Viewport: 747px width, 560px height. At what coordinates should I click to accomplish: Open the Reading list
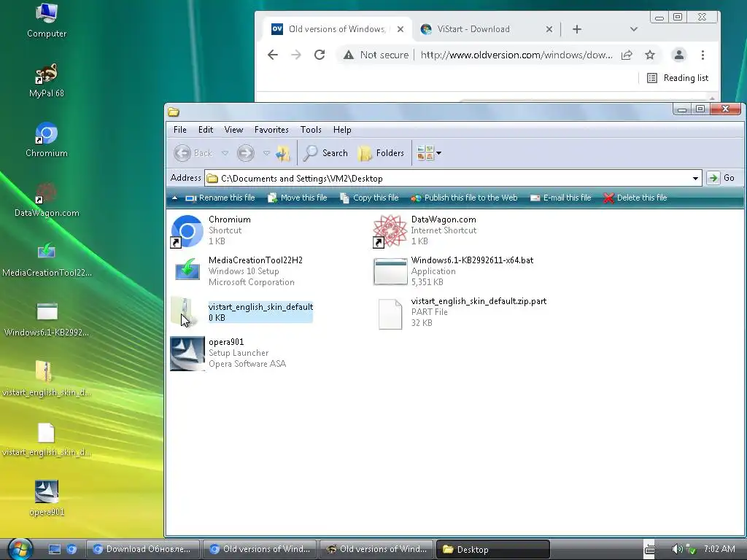coord(678,78)
